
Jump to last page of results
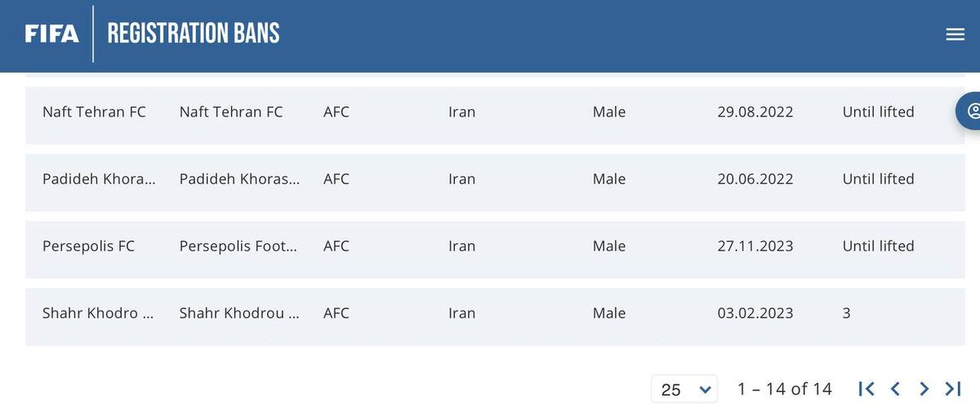(952, 389)
